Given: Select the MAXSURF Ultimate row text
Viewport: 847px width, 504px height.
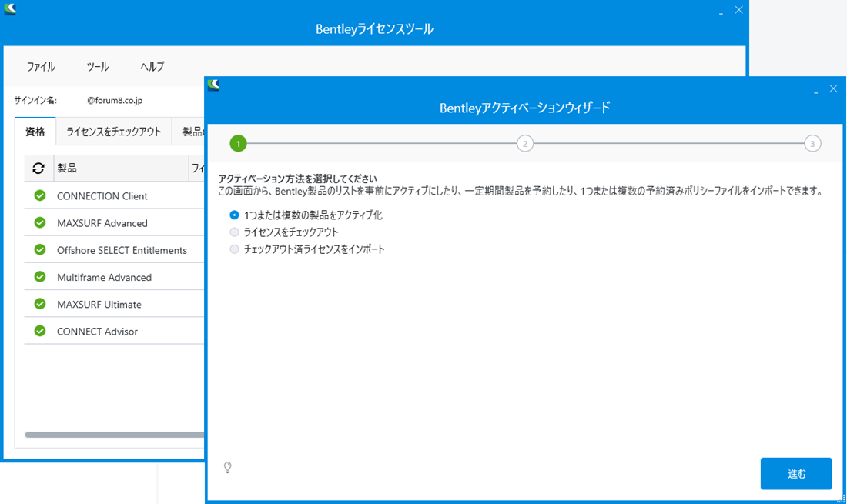Looking at the screenshot, I should (x=99, y=305).
